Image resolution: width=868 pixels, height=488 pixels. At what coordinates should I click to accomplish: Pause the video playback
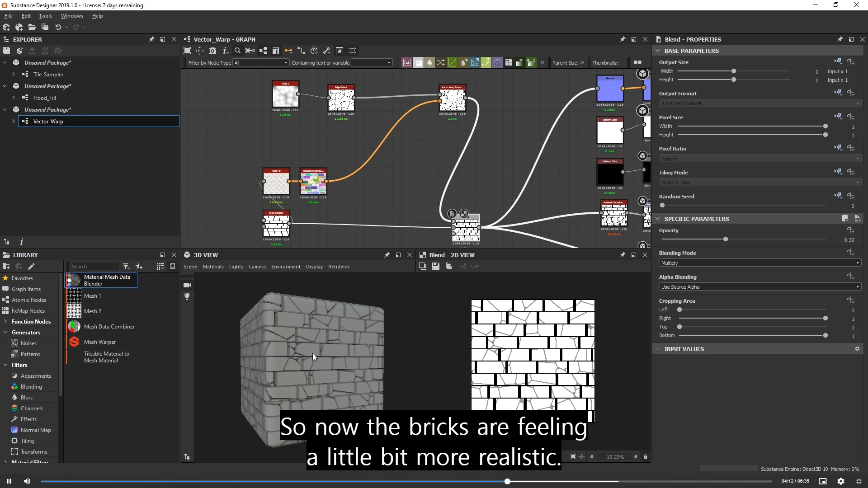click(x=9, y=481)
